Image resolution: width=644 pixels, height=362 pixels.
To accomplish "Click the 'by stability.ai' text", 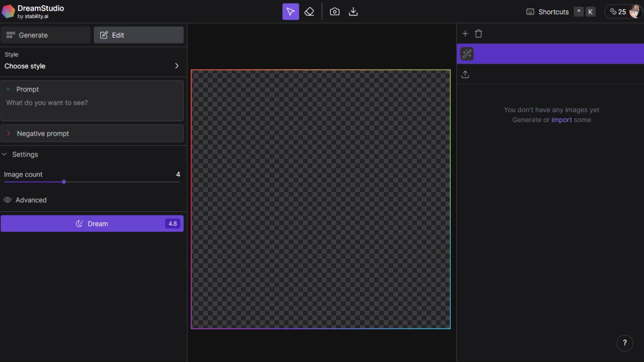I will tap(33, 16).
